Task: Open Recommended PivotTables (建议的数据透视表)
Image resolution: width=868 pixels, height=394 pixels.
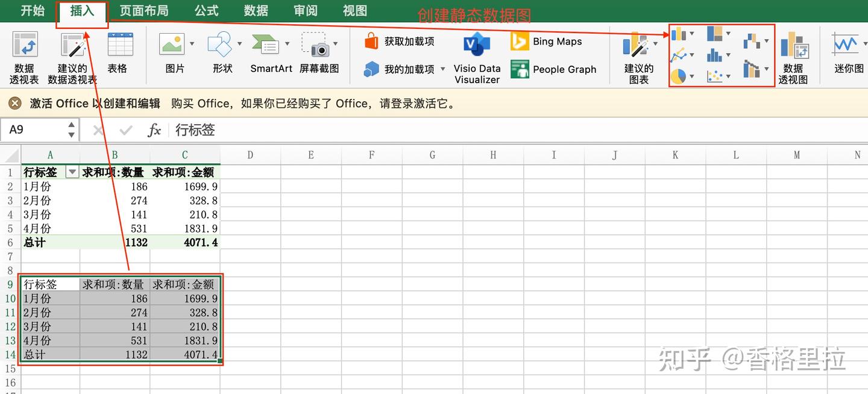Action: click(x=72, y=58)
